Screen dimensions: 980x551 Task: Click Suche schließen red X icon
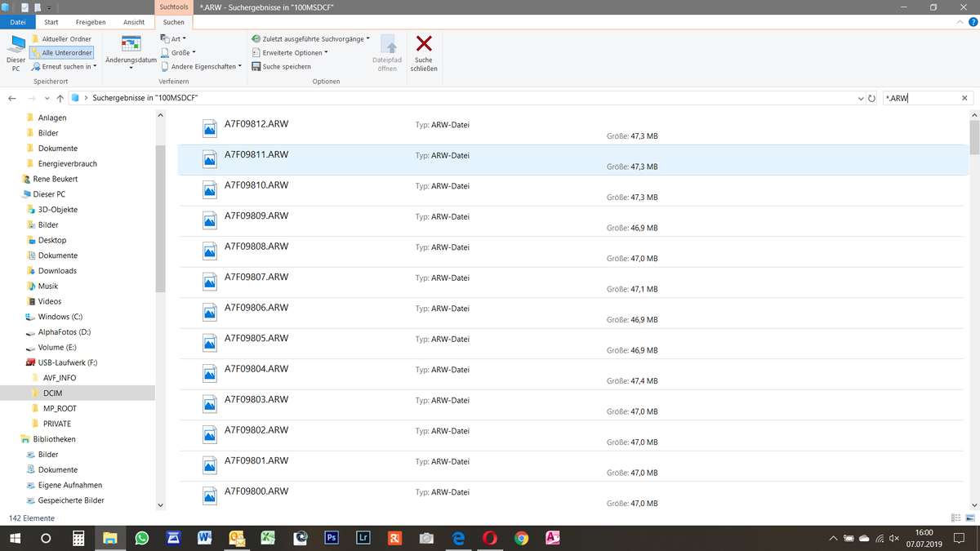(x=424, y=45)
